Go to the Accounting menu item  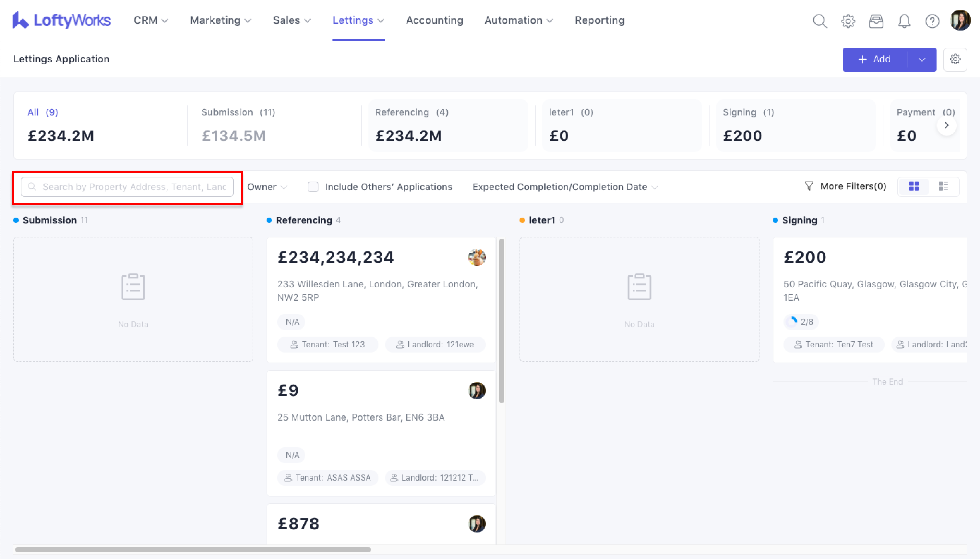[x=434, y=20]
